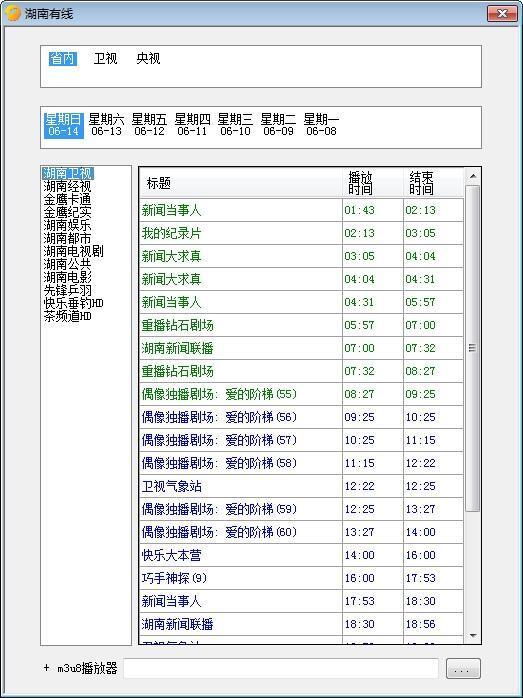This screenshot has height=698, width=523.
Task: Select 卫视气象站 program at 12:22
Action: pyautogui.click(x=301, y=486)
